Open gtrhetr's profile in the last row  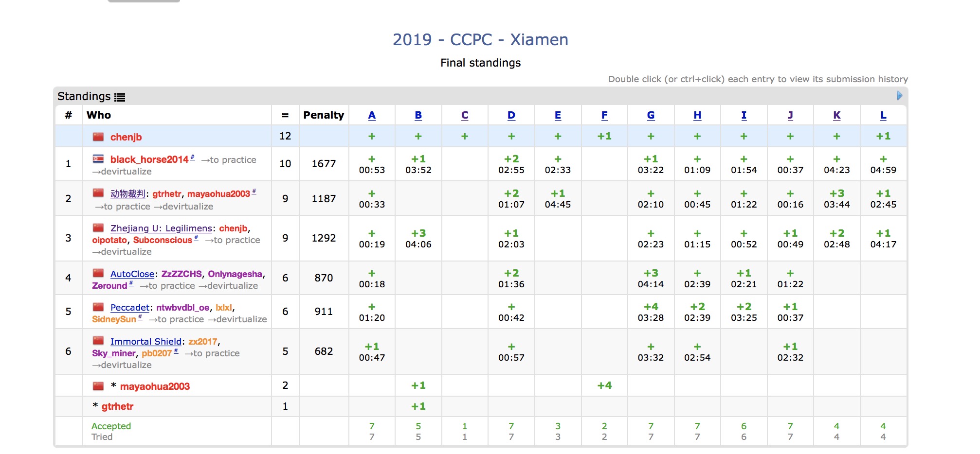tap(117, 406)
